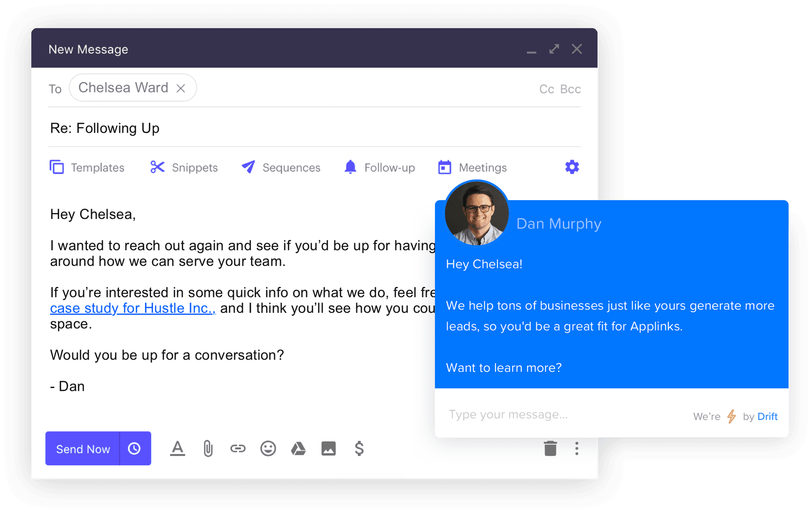
Task: Insert link using chain icon
Action: click(238, 448)
